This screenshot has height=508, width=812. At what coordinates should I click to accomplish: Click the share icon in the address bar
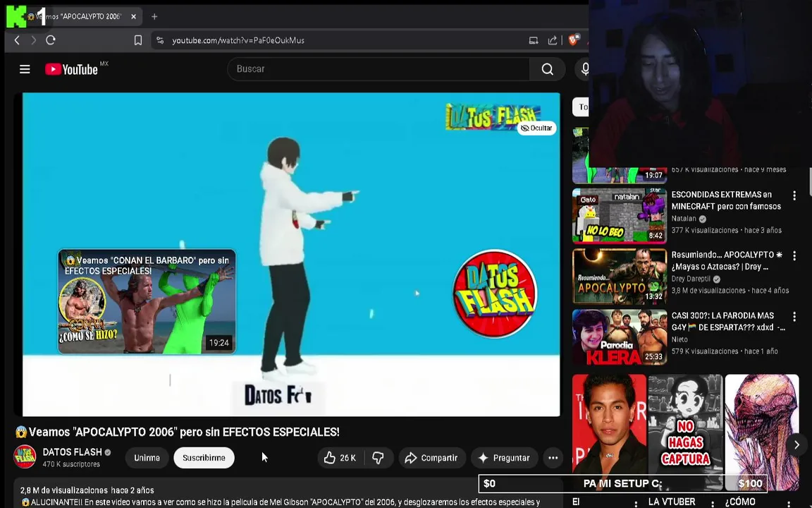pyautogui.click(x=552, y=40)
